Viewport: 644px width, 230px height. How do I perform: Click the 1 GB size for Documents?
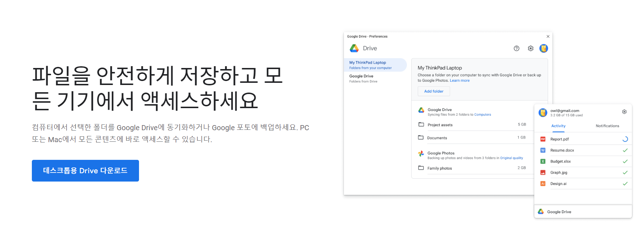[522, 137]
